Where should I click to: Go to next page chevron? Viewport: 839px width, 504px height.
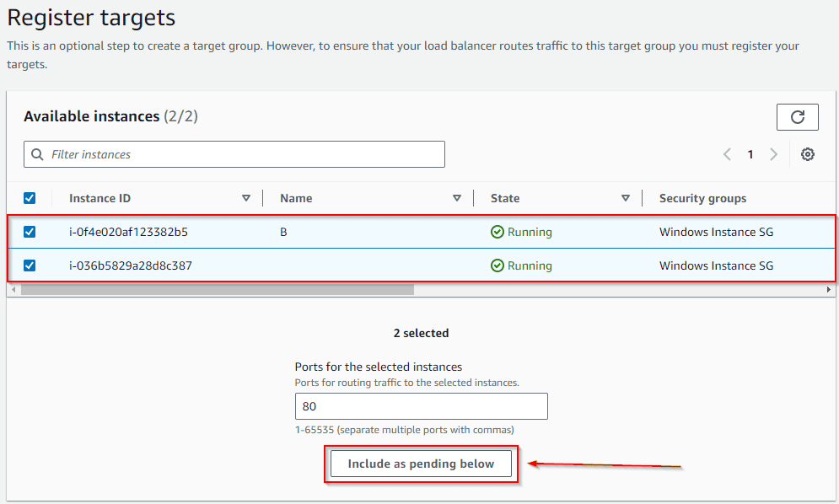click(x=773, y=154)
